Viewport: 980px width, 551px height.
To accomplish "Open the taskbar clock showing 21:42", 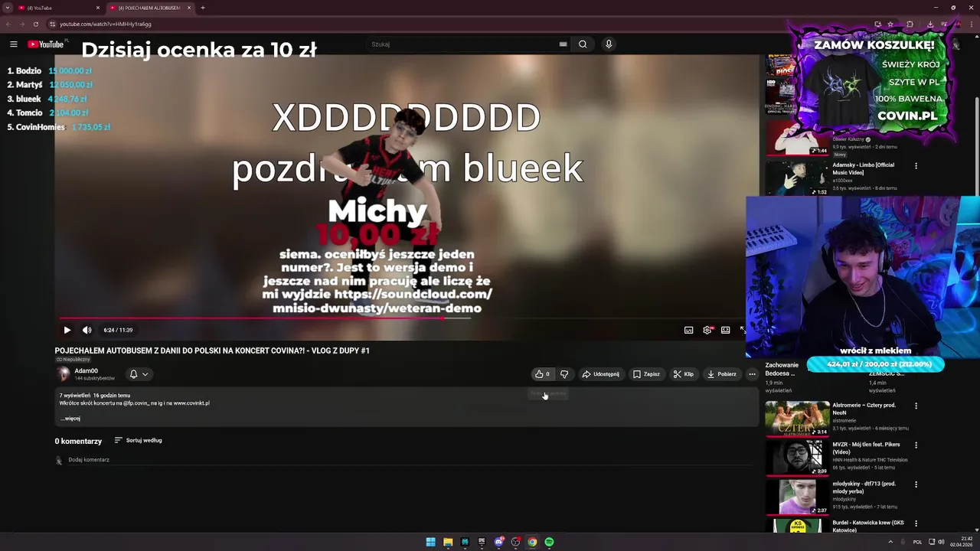I will pyautogui.click(x=962, y=542).
